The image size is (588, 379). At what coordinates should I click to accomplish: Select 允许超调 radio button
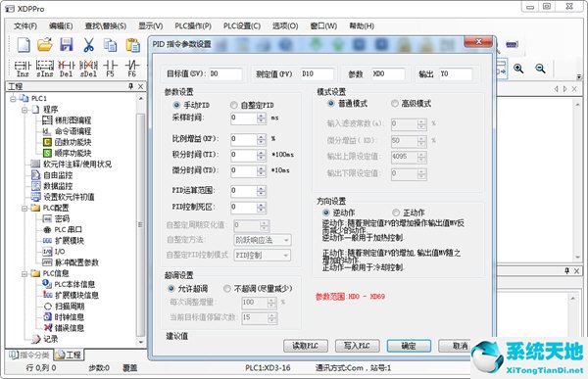(x=171, y=288)
